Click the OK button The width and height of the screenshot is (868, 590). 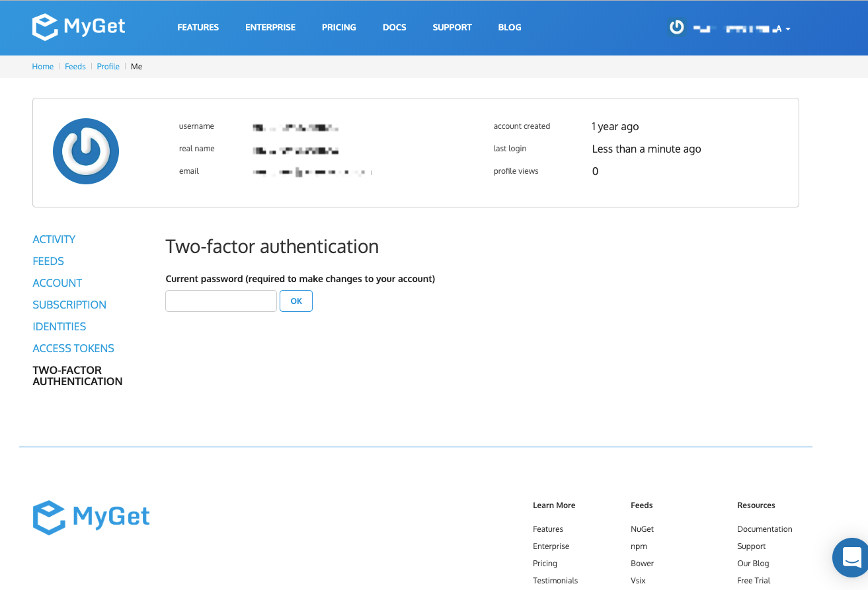click(x=296, y=301)
